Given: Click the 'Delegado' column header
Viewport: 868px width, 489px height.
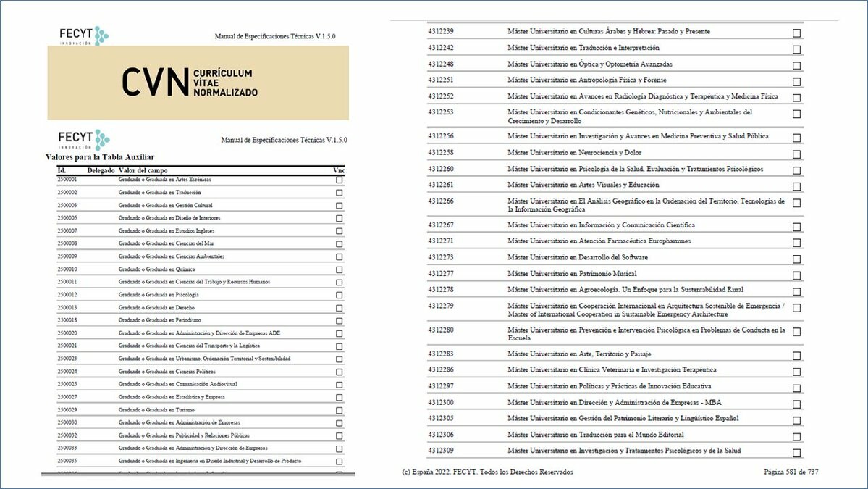Looking at the screenshot, I should click(100, 170).
